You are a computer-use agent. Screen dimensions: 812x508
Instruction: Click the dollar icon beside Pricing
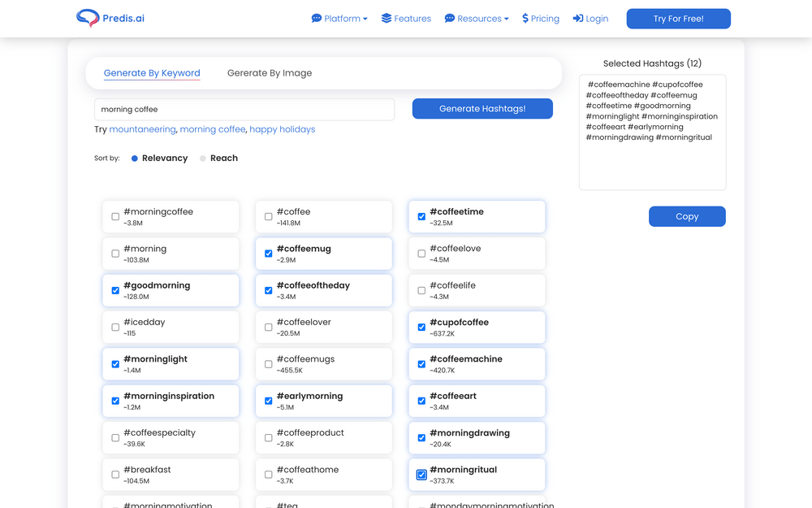(525, 18)
